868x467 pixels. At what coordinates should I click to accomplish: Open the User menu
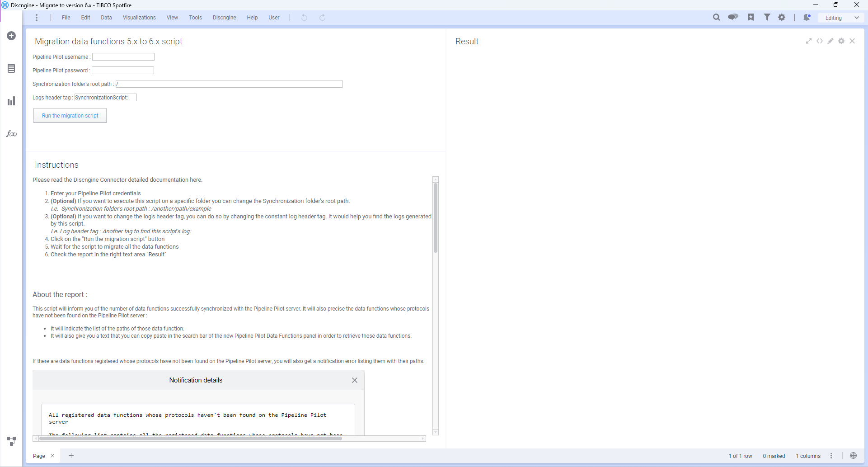tap(274, 18)
